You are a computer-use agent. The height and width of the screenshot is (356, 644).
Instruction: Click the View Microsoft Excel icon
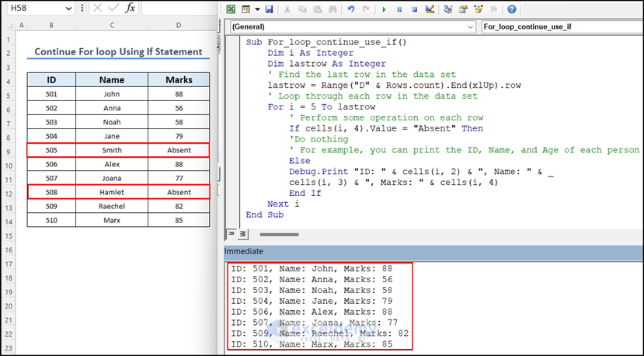coord(230,9)
